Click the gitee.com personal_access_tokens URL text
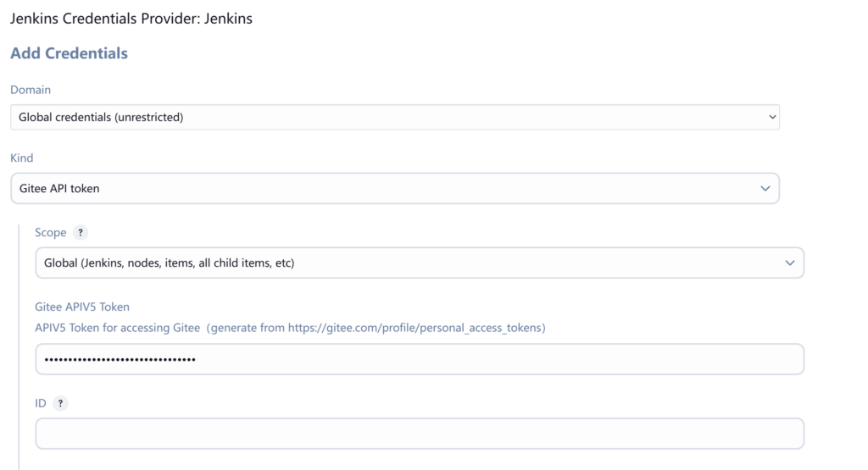 (x=415, y=327)
